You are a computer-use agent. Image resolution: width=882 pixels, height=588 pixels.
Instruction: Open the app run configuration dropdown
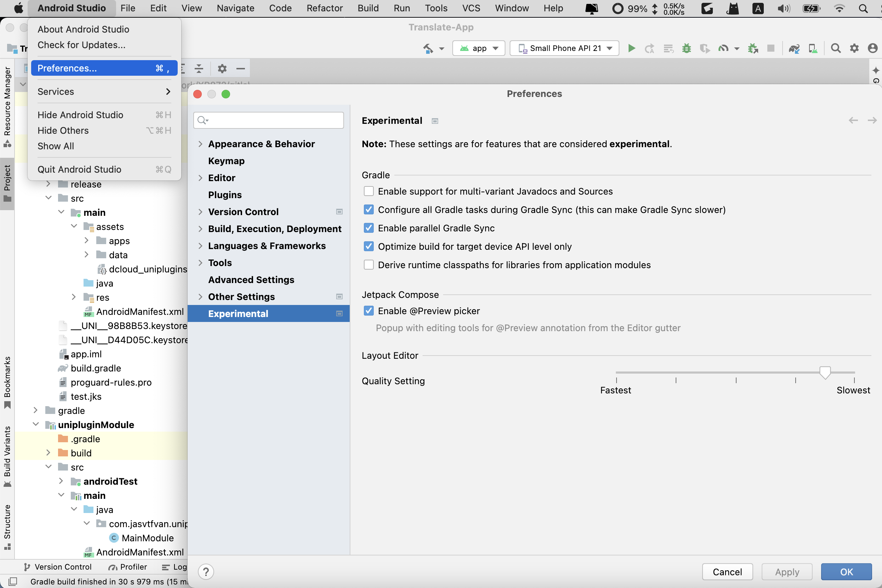click(x=479, y=48)
